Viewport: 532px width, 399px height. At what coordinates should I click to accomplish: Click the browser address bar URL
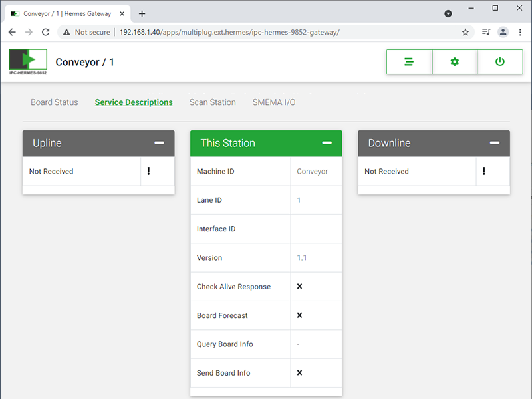coord(229,32)
